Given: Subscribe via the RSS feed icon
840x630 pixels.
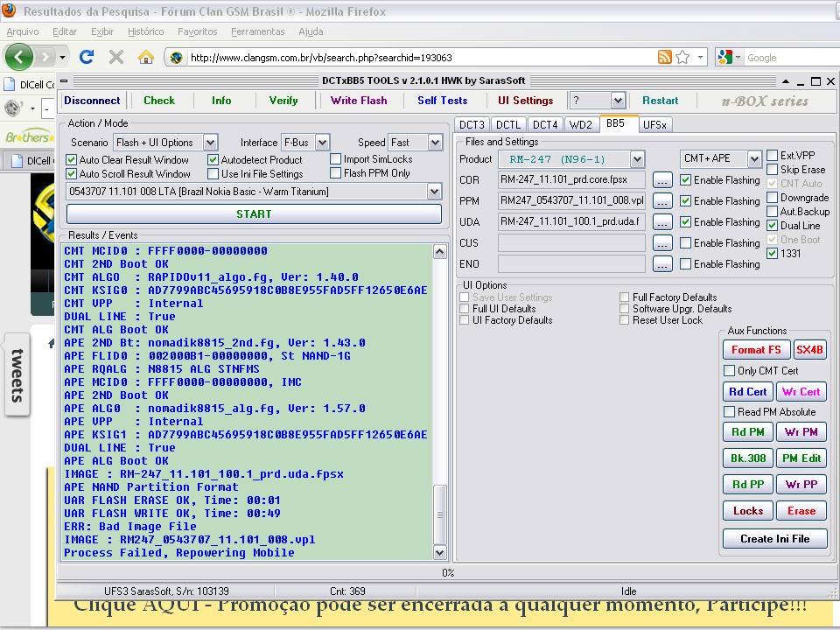Looking at the screenshot, I should (x=664, y=57).
